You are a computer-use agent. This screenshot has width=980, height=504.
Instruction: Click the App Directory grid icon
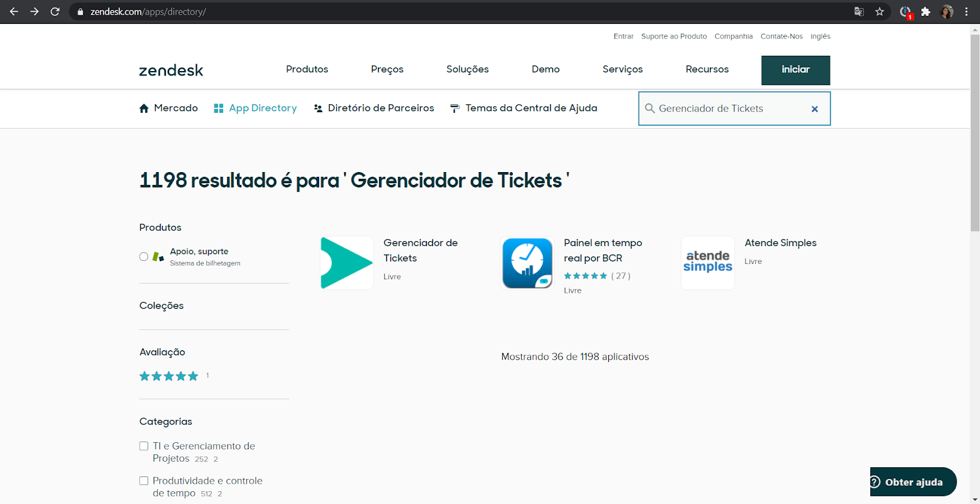pos(219,108)
